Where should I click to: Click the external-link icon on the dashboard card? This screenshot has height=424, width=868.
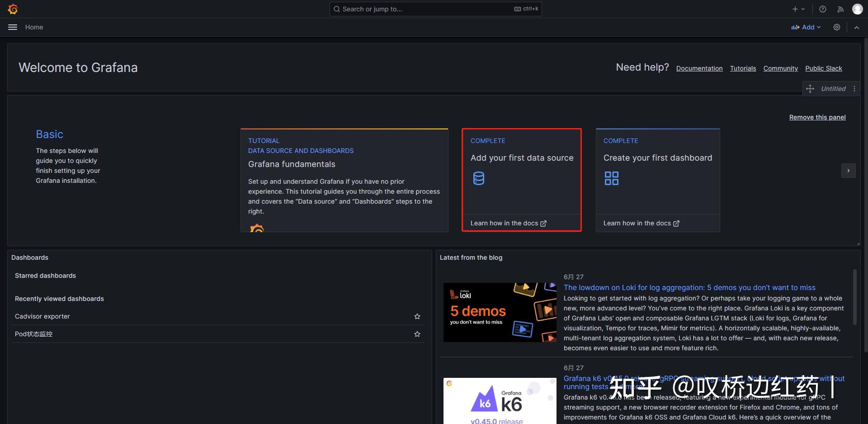(x=676, y=223)
